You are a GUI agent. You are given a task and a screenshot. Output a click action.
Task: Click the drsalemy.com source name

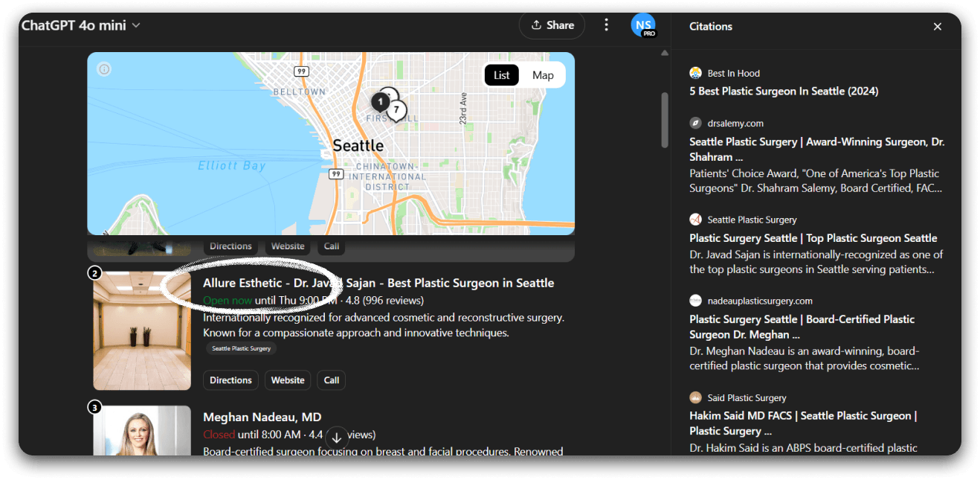point(735,124)
